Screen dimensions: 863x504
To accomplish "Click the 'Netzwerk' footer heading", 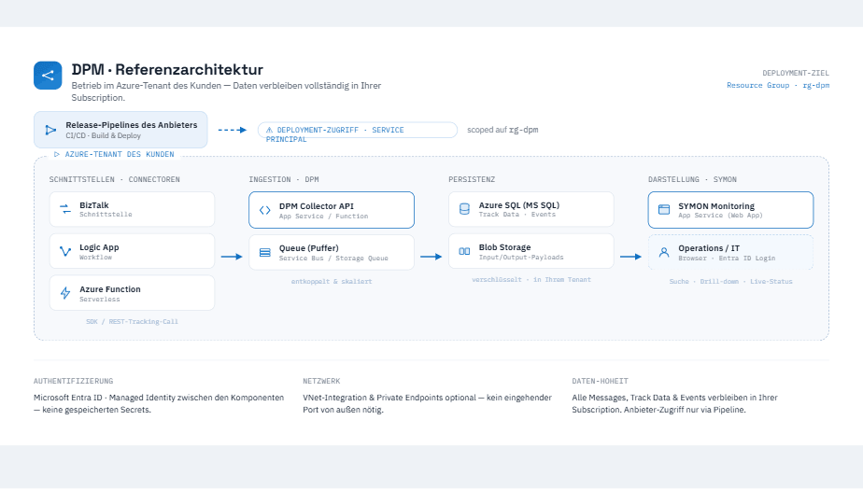I will pyautogui.click(x=321, y=381).
